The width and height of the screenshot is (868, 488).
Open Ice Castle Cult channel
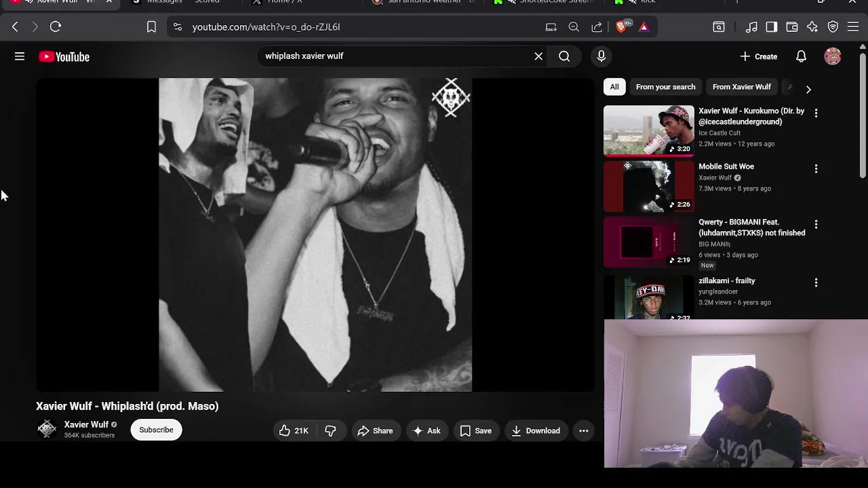tap(719, 133)
